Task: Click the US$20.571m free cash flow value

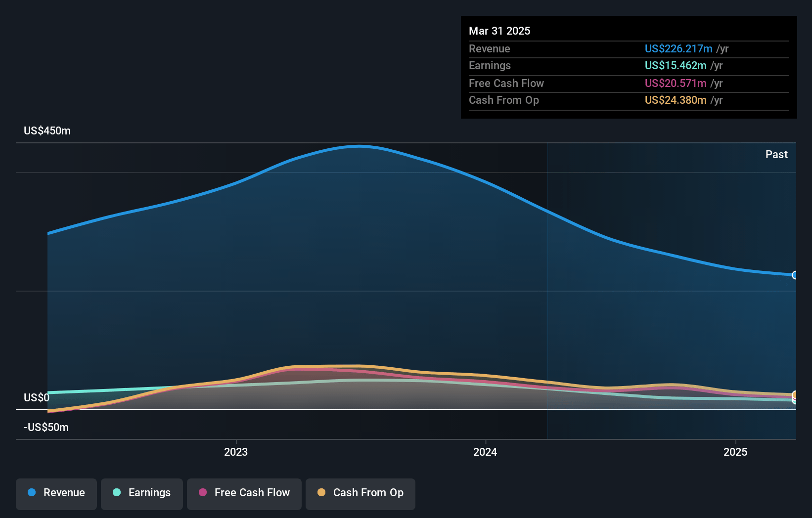Action: (676, 83)
